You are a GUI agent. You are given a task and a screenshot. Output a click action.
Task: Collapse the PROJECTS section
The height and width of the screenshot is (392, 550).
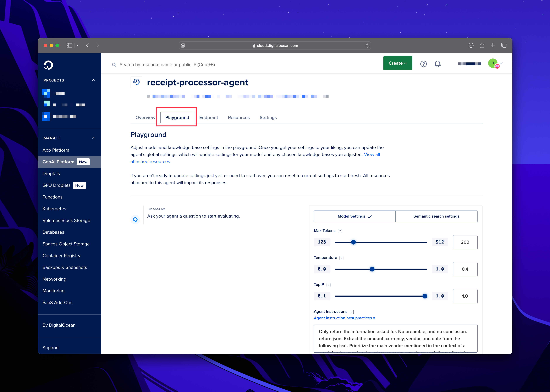pos(94,80)
